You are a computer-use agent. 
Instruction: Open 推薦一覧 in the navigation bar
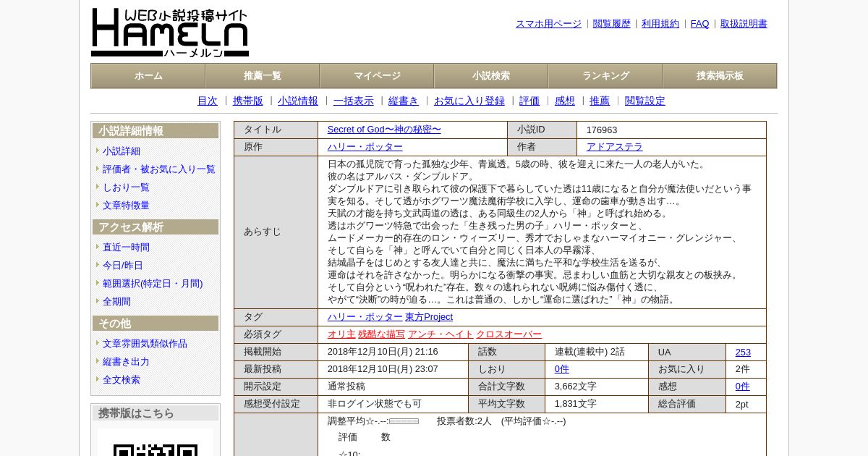tap(263, 76)
